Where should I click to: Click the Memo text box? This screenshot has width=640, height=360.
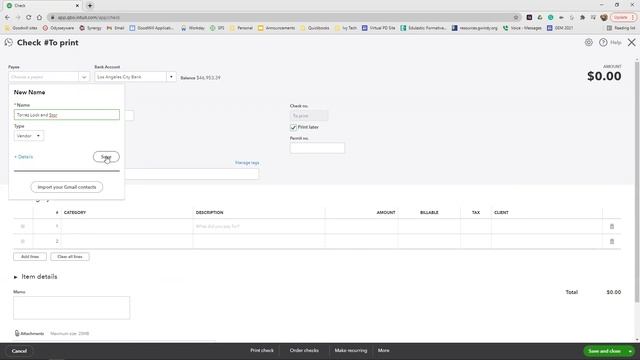pos(71,308)
